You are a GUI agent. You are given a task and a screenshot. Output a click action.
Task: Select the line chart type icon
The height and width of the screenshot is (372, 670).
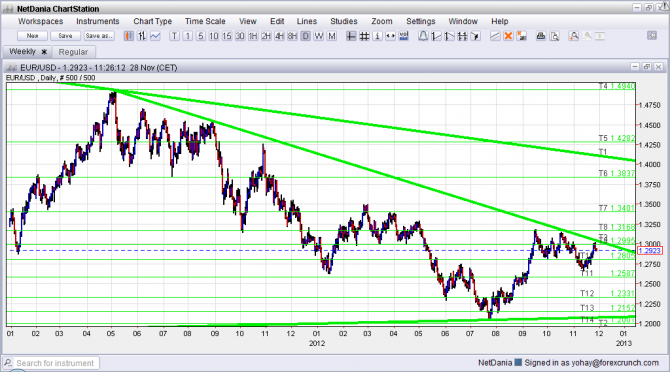(x=155, y=36)
